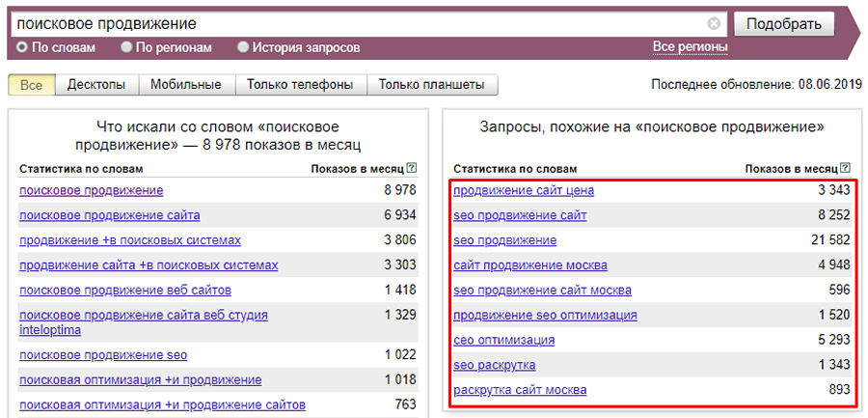868x418 pixels.
Task: Click in the search query input field
Action: [x=357, y=23]
